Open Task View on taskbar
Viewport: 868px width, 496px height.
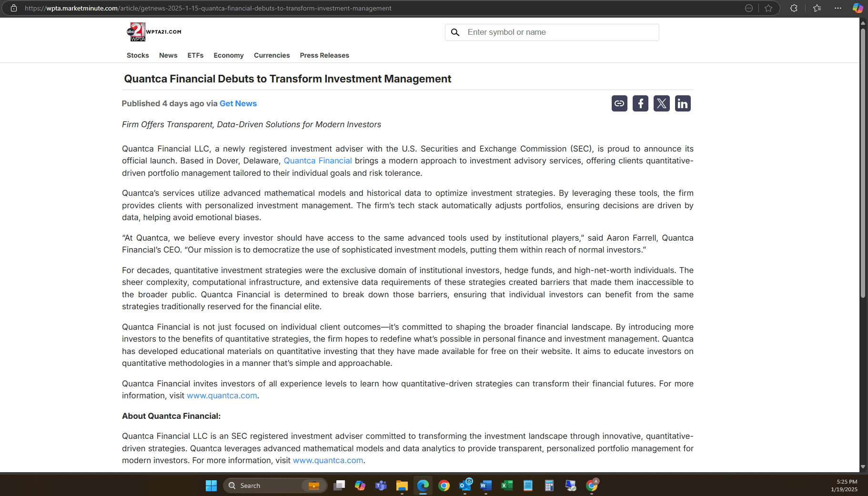coord(339,486)
